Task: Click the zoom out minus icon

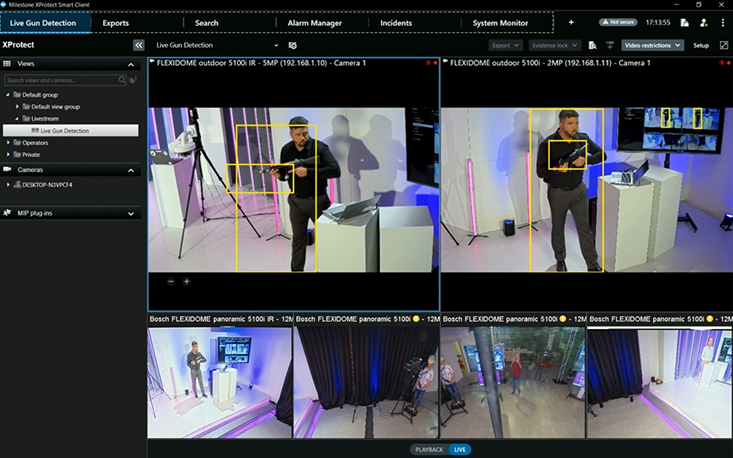Action: [x=171, y=282]
